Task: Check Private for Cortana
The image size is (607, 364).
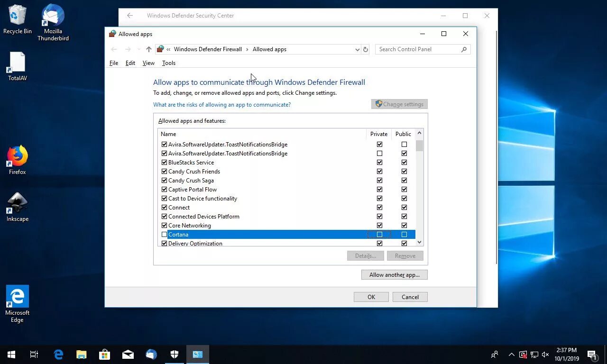Action: (x=379, y=235)
